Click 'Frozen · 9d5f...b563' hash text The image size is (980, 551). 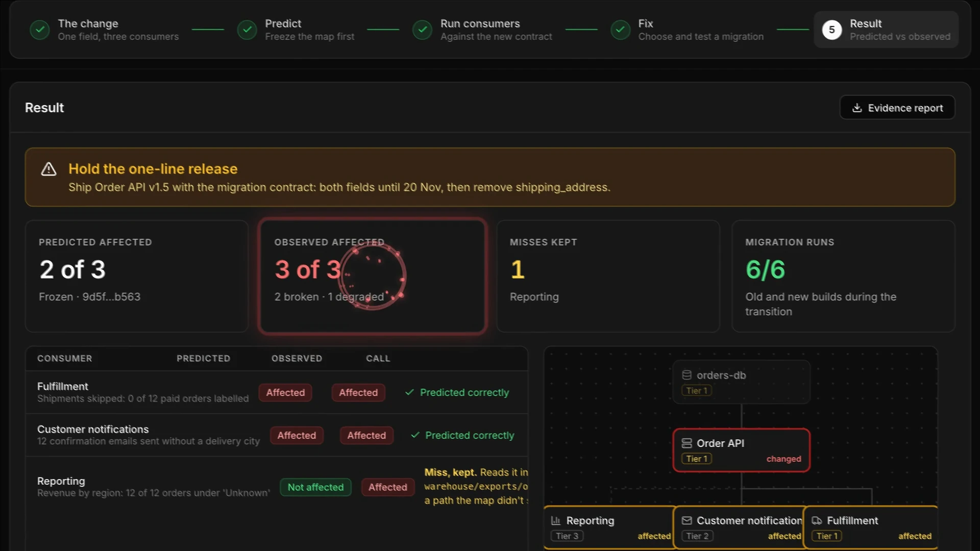click(89, 297)
